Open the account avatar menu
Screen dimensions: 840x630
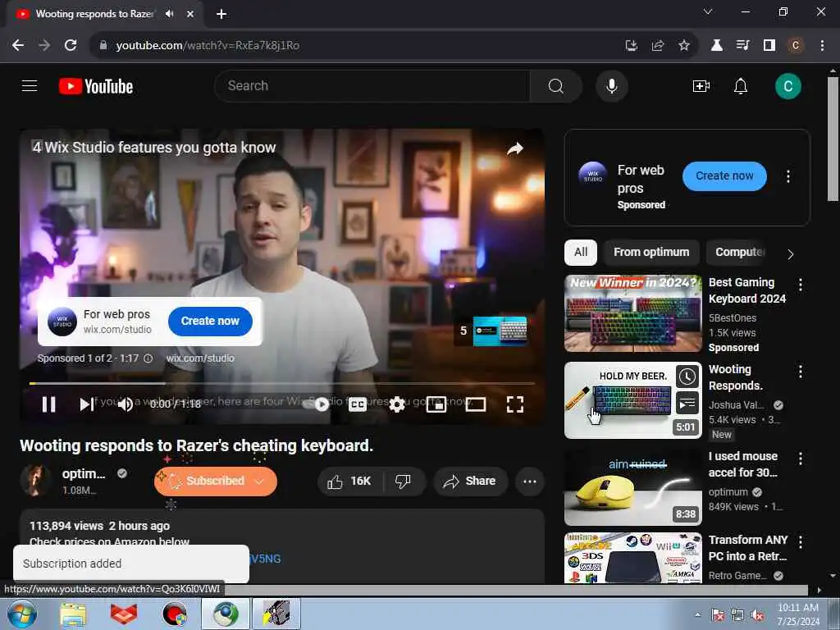(x=787, y=86)
